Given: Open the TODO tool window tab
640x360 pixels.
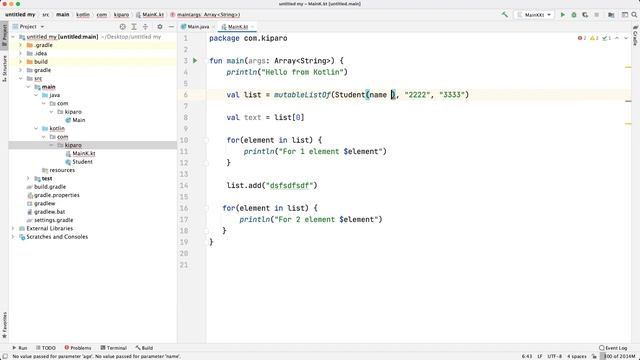Looking at the screenshot, I should tap(45, 348).
